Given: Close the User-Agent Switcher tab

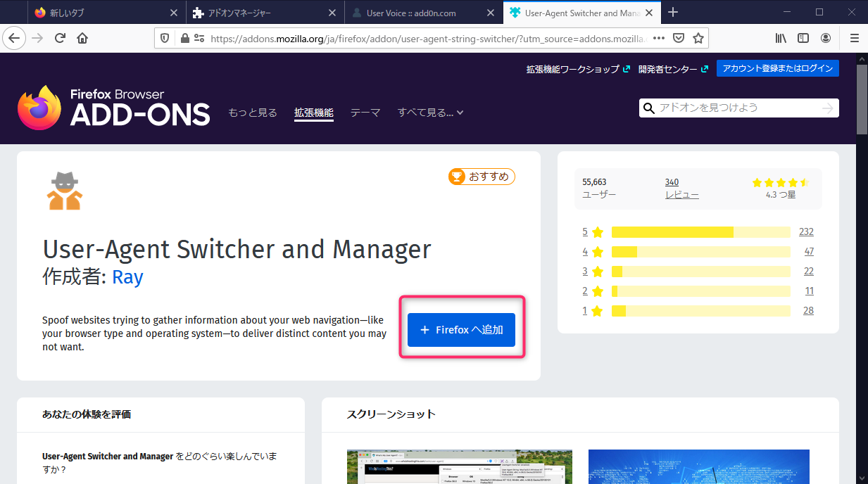Looking at the screenshot, I should [650, 13].
